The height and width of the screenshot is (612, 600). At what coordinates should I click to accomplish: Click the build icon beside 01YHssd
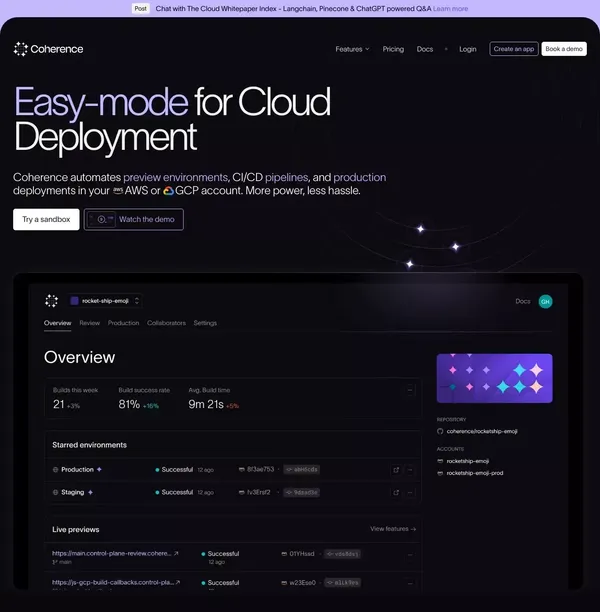pyautogui.click(x=284, y=554)
